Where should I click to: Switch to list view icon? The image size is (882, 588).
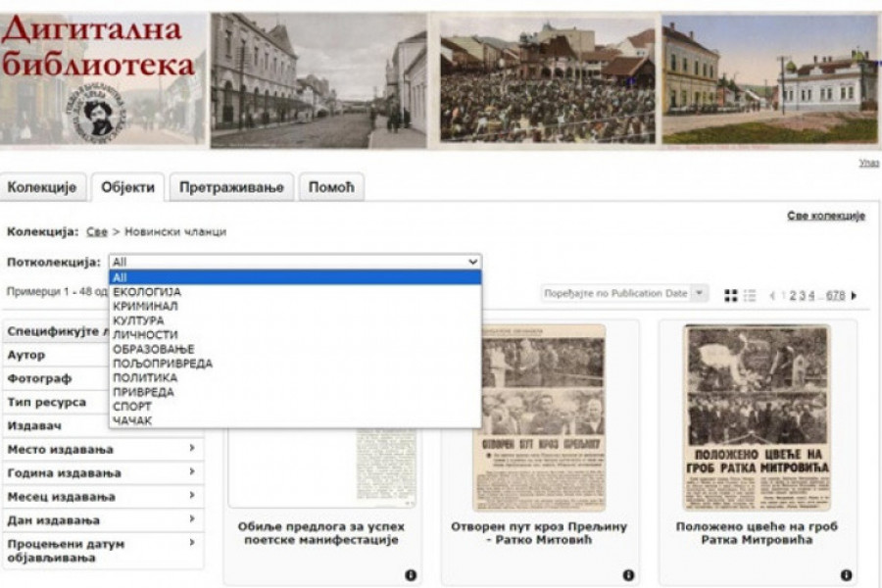pyautogui.click(x=750, y=295)
